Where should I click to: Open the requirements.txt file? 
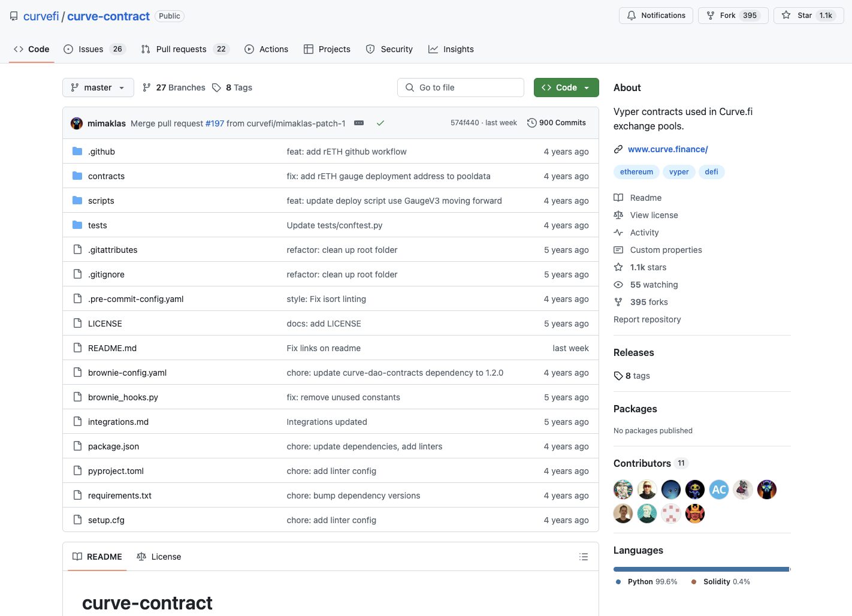pyautogui.click(x=120, y=496)
